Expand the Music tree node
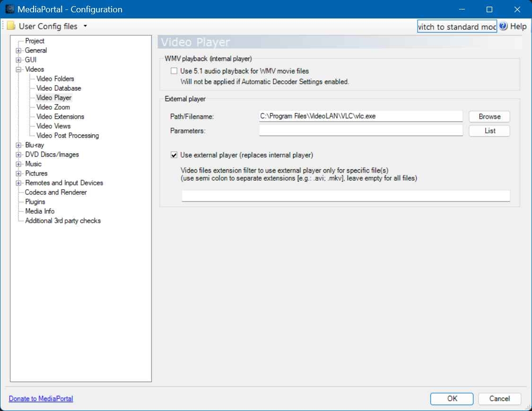 19,164
